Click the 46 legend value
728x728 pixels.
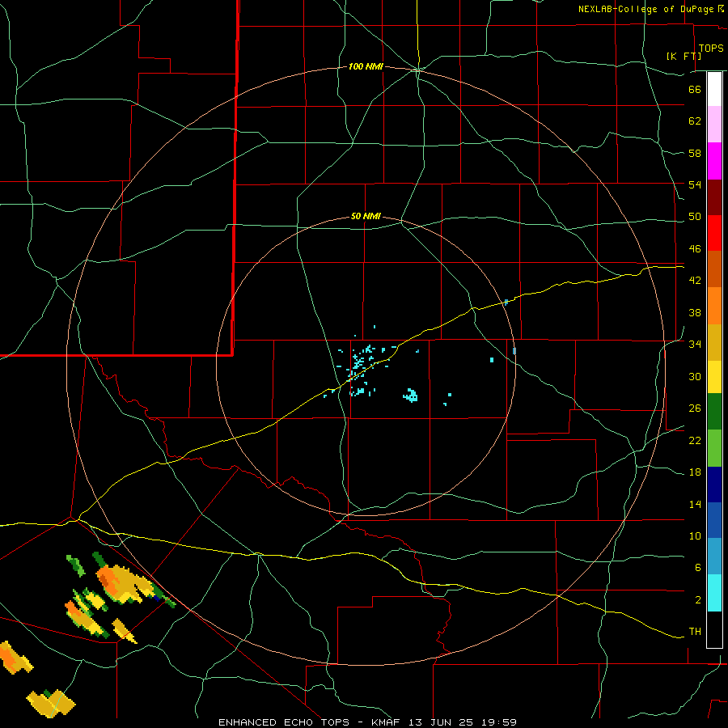tap(695, 249)
